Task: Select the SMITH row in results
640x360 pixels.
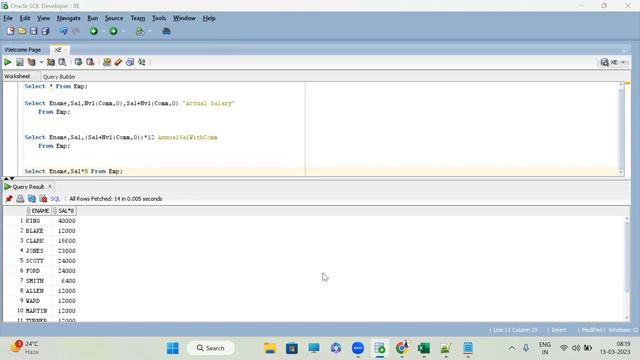Action: (40, 281)
